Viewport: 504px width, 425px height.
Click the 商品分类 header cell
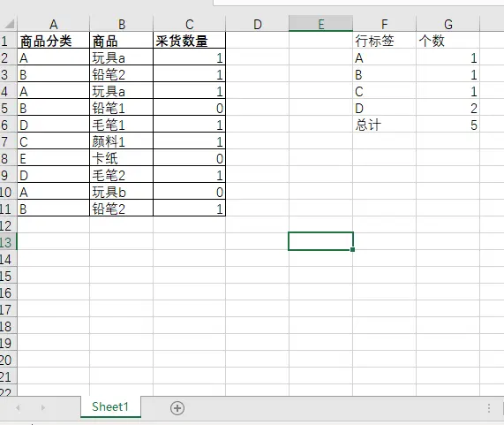pyautogui.click(x=53, y=41)
